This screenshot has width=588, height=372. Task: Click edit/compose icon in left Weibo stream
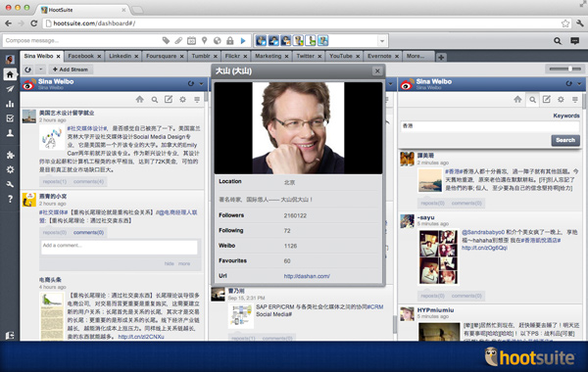pos(169,99)
